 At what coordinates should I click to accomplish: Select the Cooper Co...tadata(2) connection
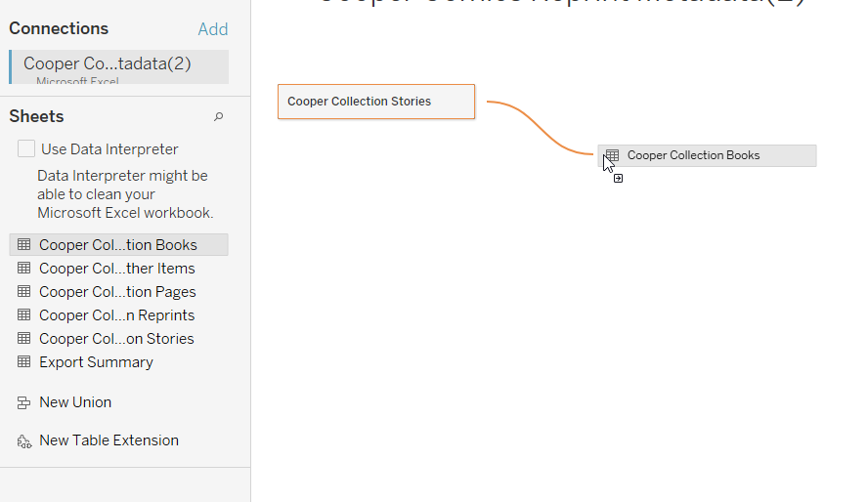click(x=108, y=64)
